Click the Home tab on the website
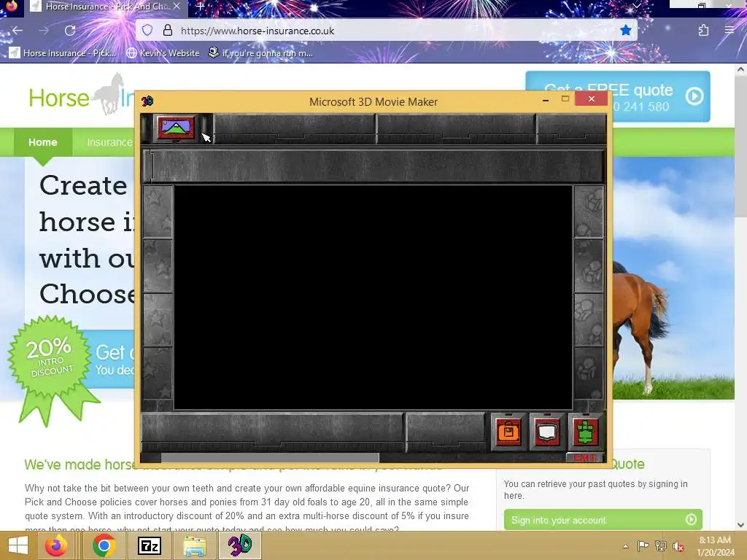The image size is (747, 560). (43, 142)
